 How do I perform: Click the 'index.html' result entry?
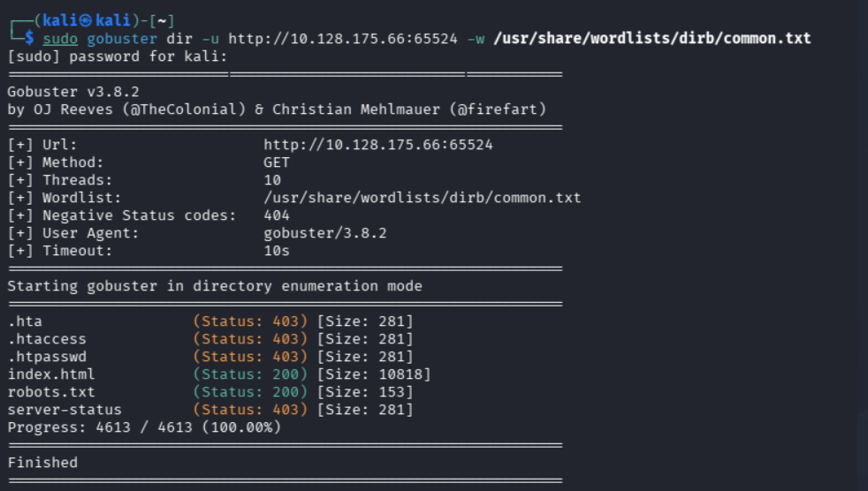coord(51,374)
